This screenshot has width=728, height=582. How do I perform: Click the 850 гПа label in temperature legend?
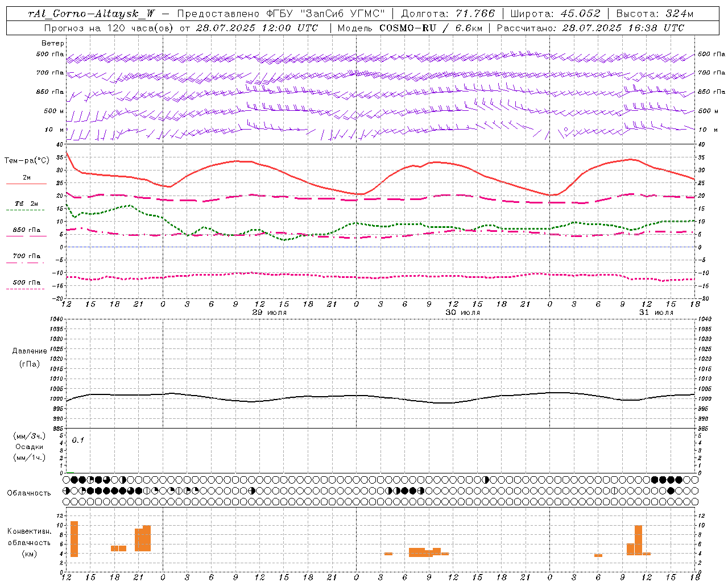pos(27,230)
